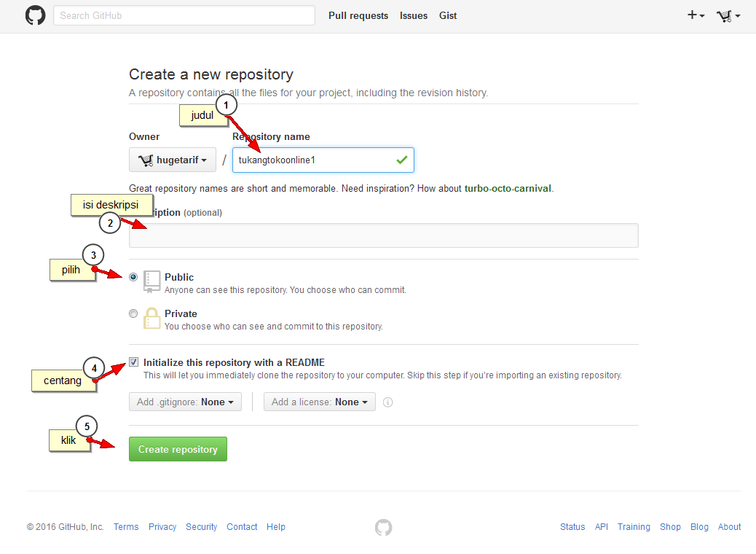Screen dimensions: 756x554
Task: Use suggested name turbo-octo-carnival
Action: [508, 188]
